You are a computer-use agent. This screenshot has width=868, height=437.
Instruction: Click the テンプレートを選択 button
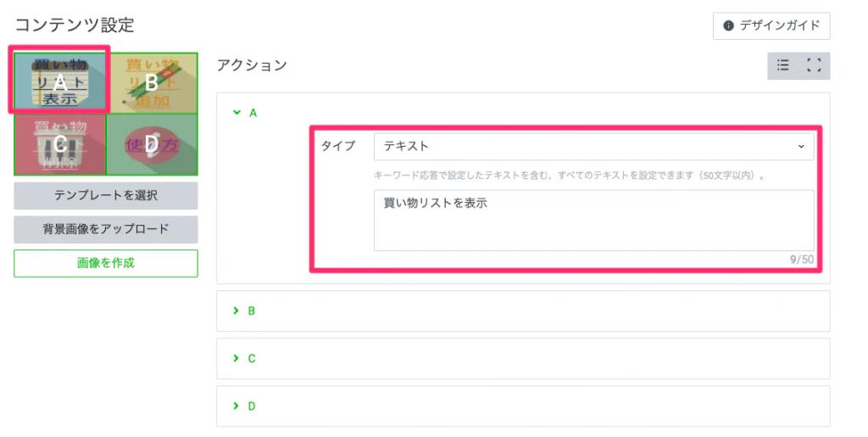pyautogui.click(x=106, y=195)
